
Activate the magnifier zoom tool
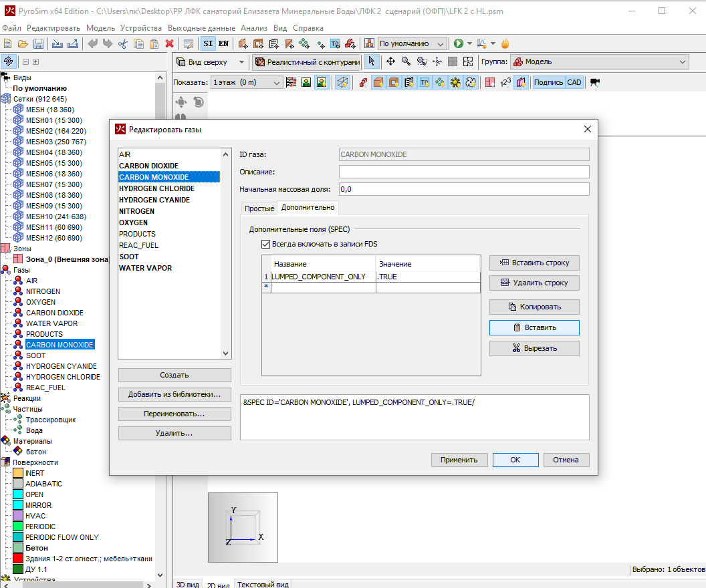406,61
